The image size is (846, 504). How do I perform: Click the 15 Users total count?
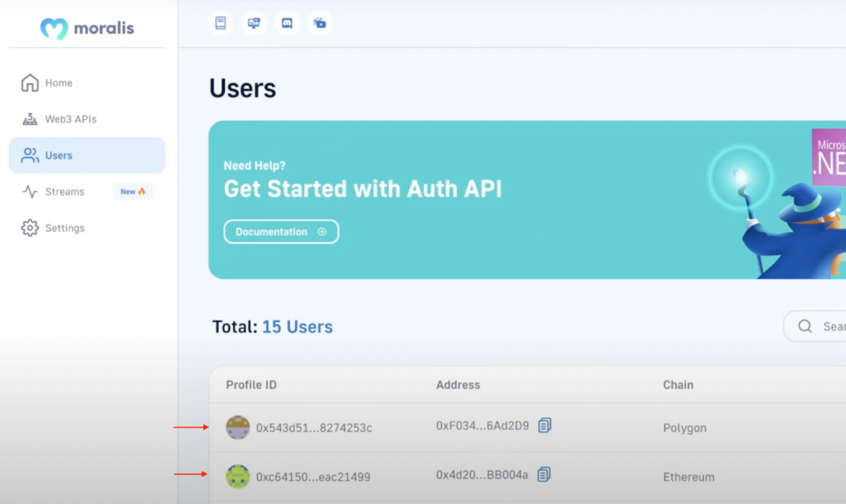tap(297, 327)
